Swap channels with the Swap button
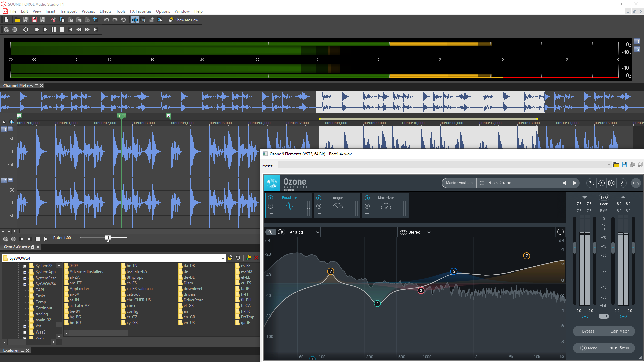Viewport: 644px width, 362px height. tap(620, 348)
